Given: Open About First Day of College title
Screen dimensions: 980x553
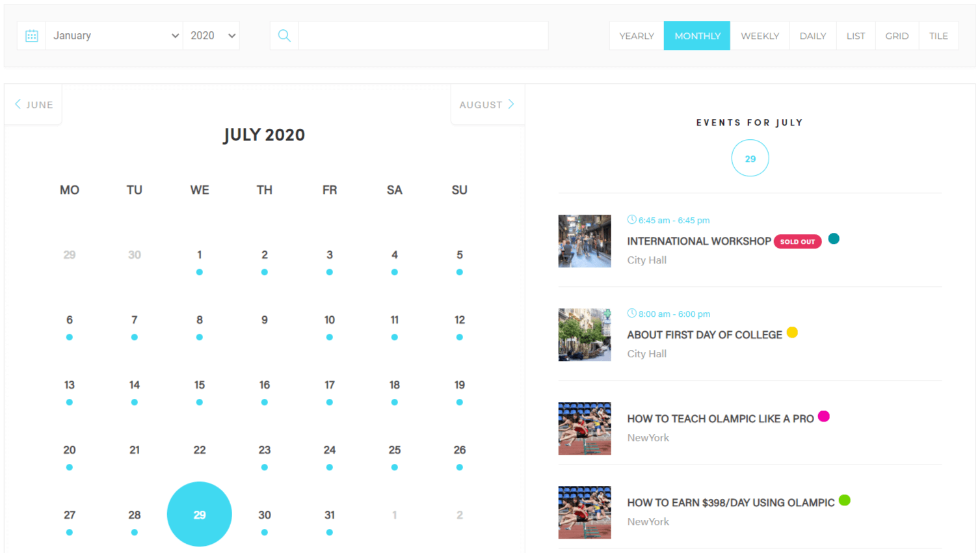Looking at the screenshot, I should (705, 335).
